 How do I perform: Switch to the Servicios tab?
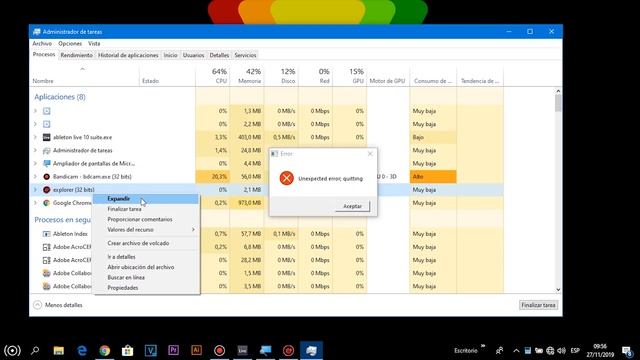point(245,55)
